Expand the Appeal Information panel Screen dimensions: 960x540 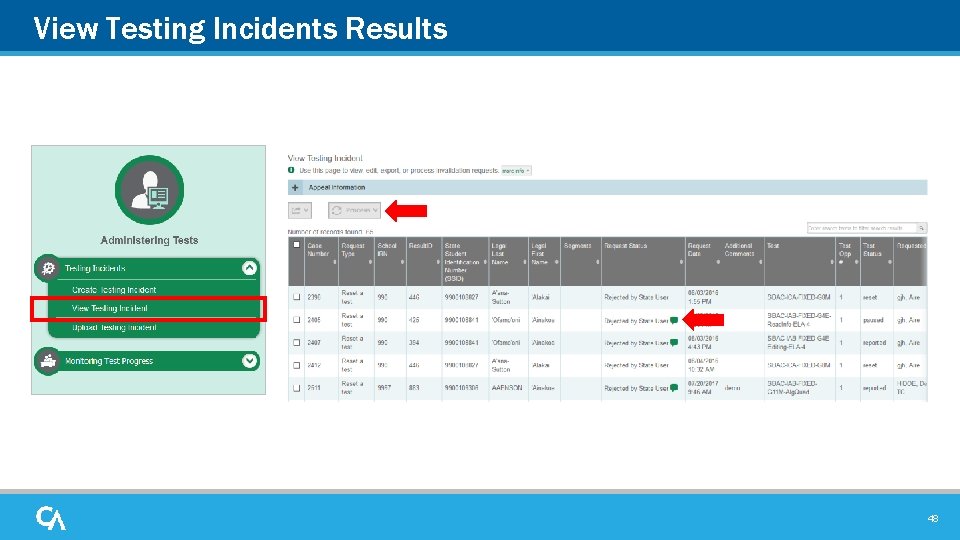coord(607,187)
